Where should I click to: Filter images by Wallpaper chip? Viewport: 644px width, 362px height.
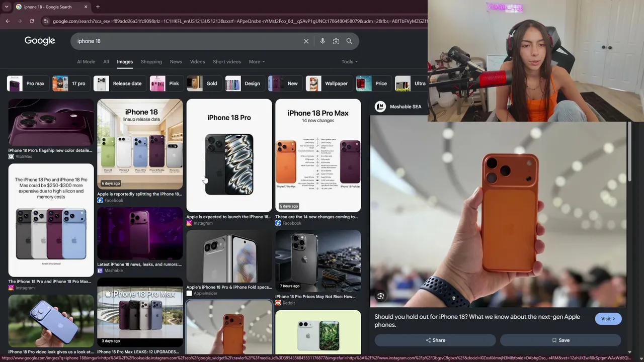pyautogui.click(x=329, y=83)
